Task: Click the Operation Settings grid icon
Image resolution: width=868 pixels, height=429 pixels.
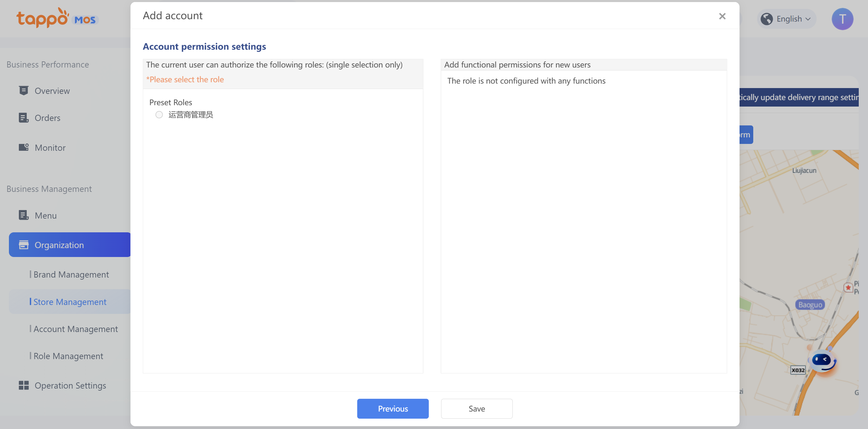Action: (x=24, y=385)
